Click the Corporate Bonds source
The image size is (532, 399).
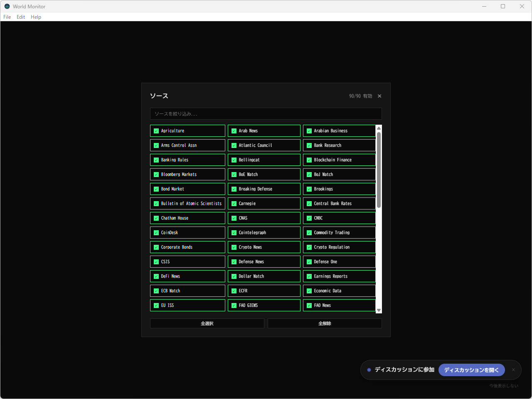(187, 247)
